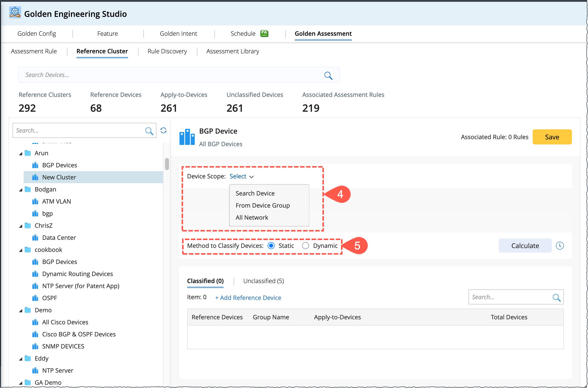Open the Unclassified (5) tab
588x388 pixels.
click(x=263, y=281)
